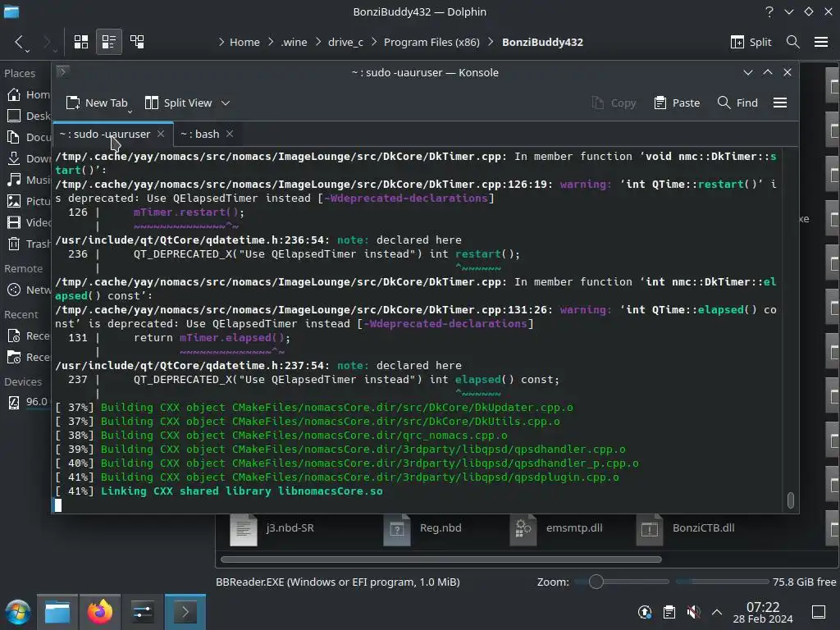The image size is (840, 630).
Task: Click Split View in Konsole
Action: click(179, 103)
